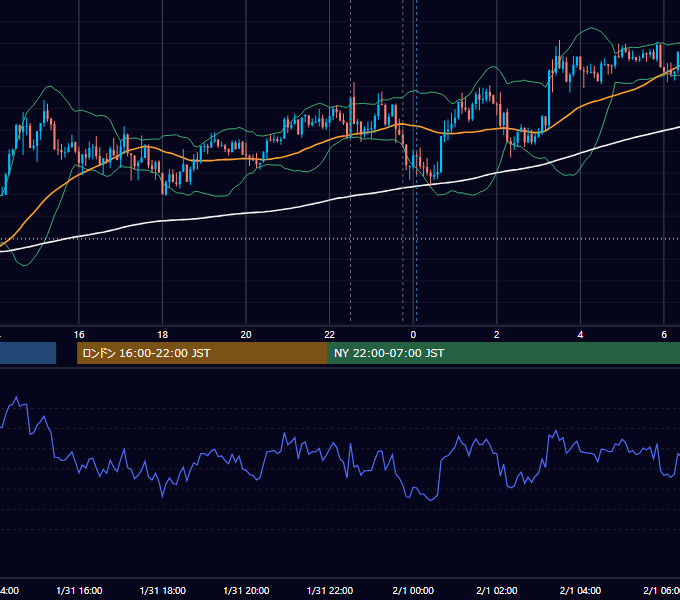Image resolution: width=680 pixels, height=600 pixels.
Task: Click the 2/1 02:00 date label
Action: point(497,591)
